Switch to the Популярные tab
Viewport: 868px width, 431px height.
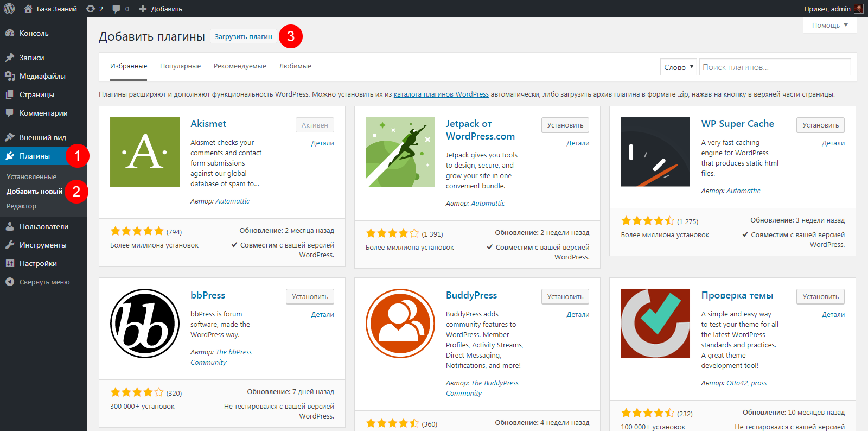180,66
